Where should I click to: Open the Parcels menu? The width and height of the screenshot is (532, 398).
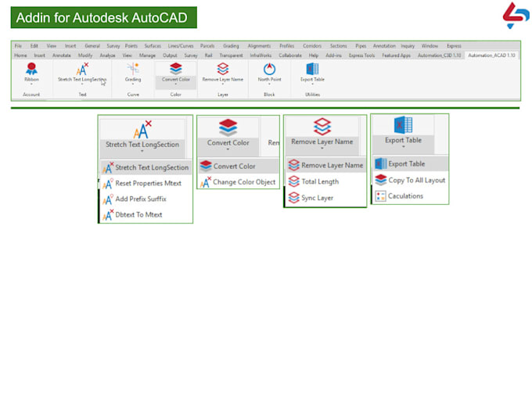point(207,46)
